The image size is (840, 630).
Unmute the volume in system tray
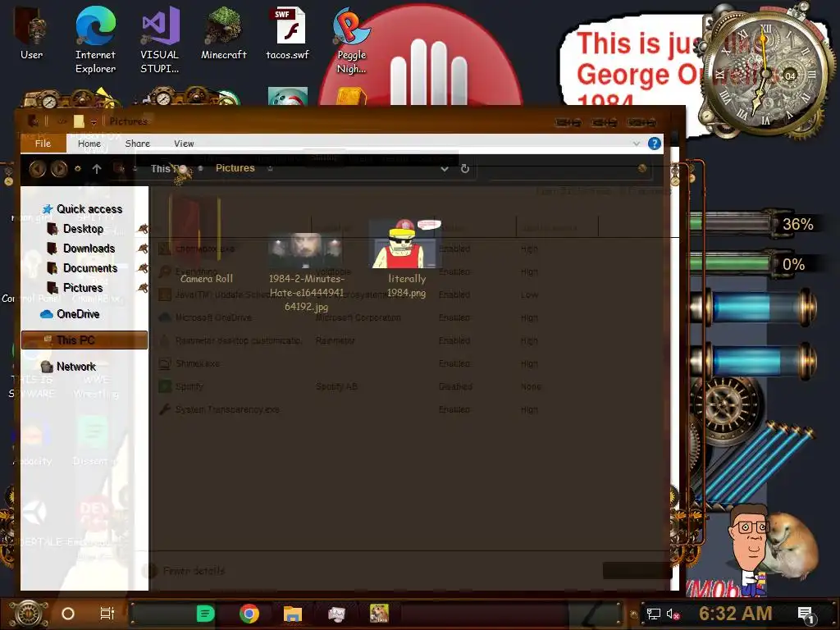coord(673,614)
